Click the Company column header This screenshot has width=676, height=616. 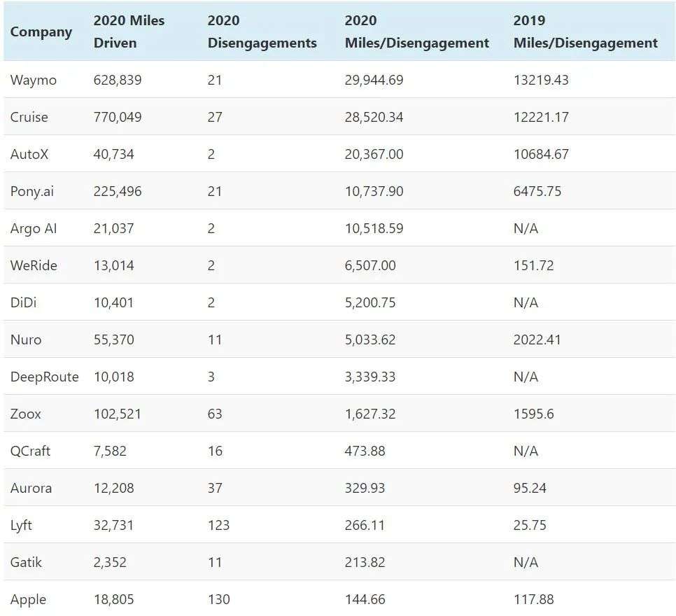click(x=41, y=31)
